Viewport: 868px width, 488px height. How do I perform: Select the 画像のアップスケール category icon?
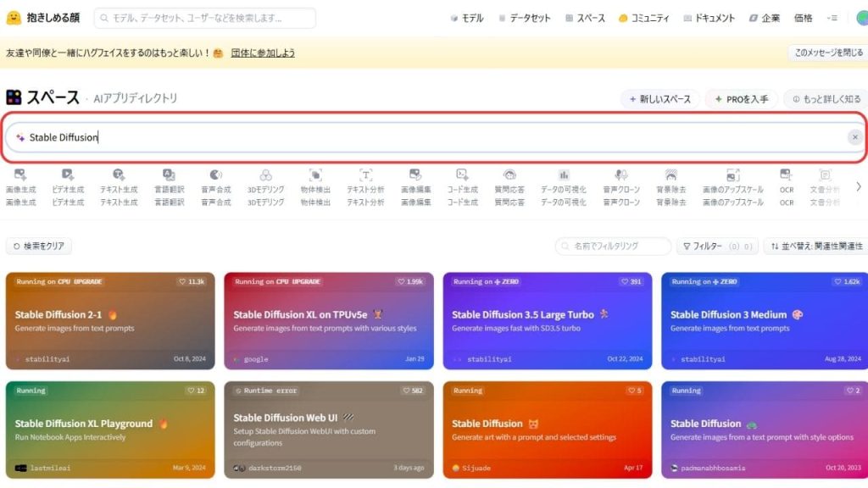click(x=733, y=175)
